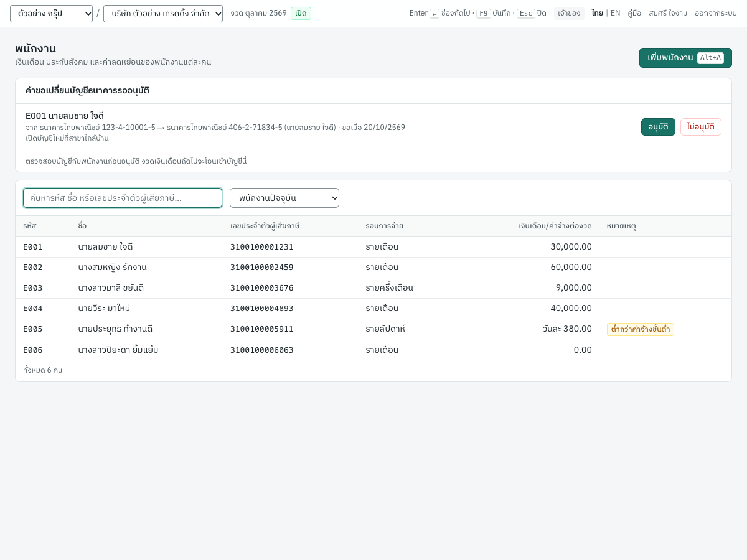747x560 pixels.
Task: Select employee code E006
Action: [x=33, y=350]
